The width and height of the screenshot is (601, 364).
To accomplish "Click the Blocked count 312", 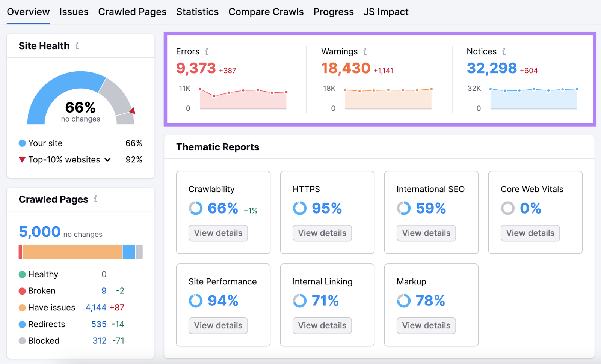I will tap(100, 341).
